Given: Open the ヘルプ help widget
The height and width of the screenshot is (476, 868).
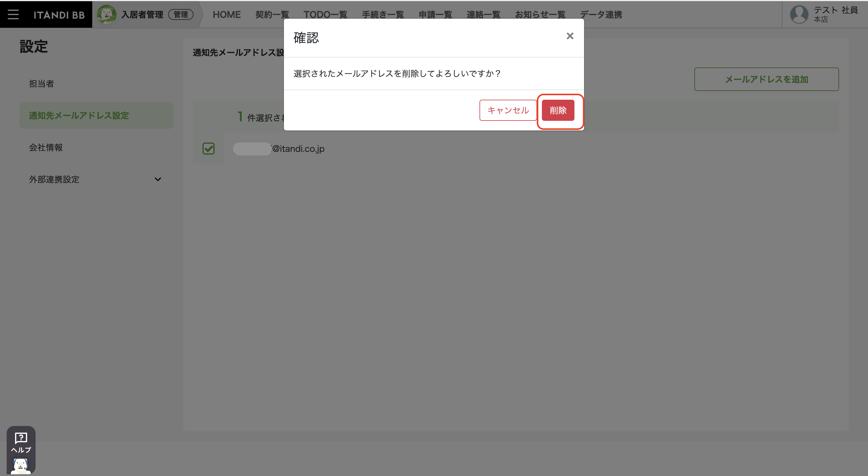Looking at the screenshot, I should coord(21,450).
